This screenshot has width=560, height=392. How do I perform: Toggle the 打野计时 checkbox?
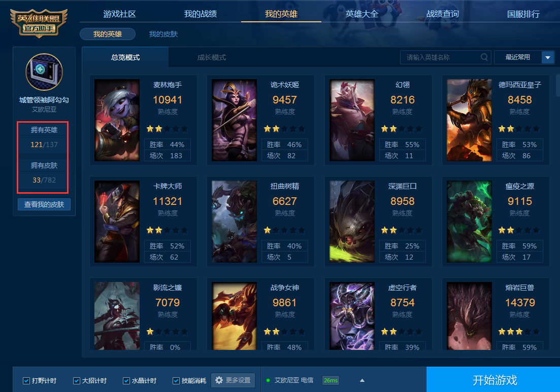(x=26, y=380)
